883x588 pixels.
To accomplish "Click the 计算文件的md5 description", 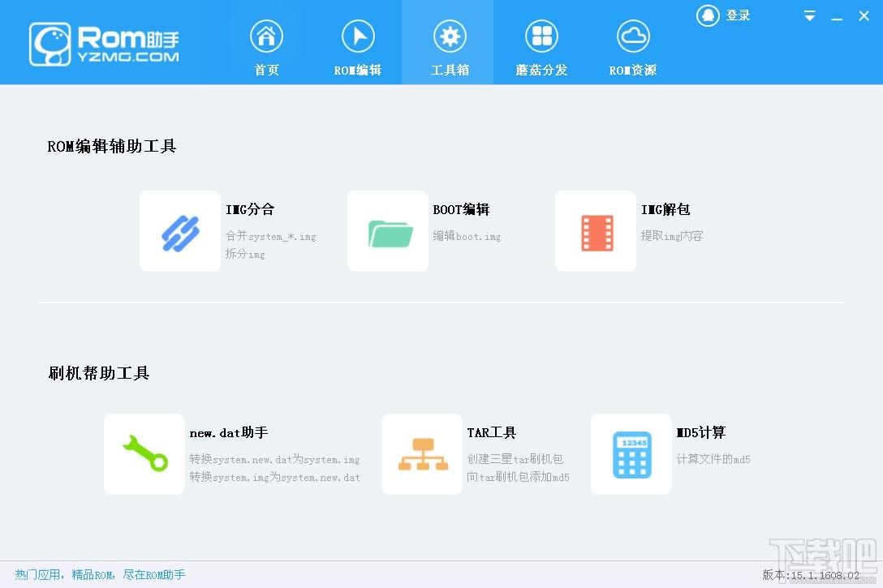I will click(713, 459).
